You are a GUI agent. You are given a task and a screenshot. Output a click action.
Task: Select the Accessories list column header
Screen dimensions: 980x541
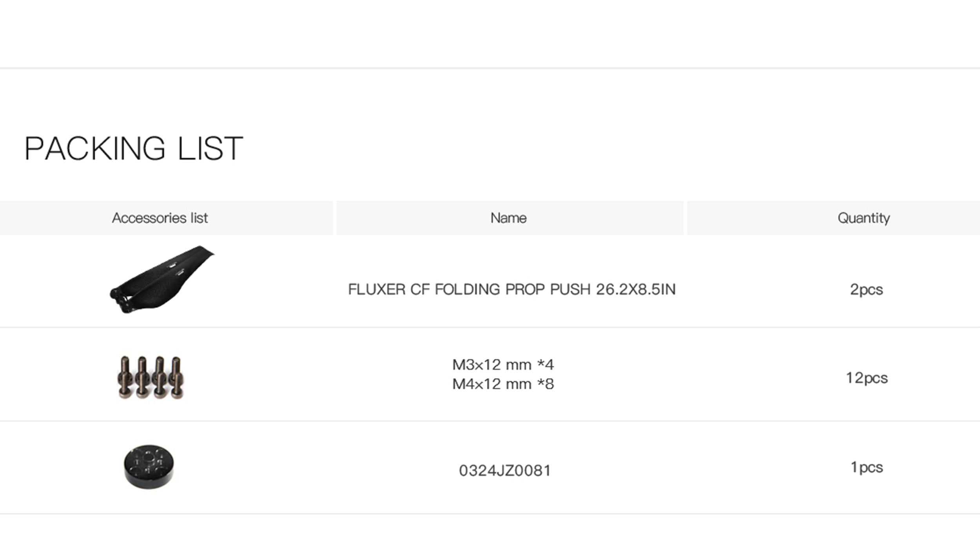pos(160,218)
